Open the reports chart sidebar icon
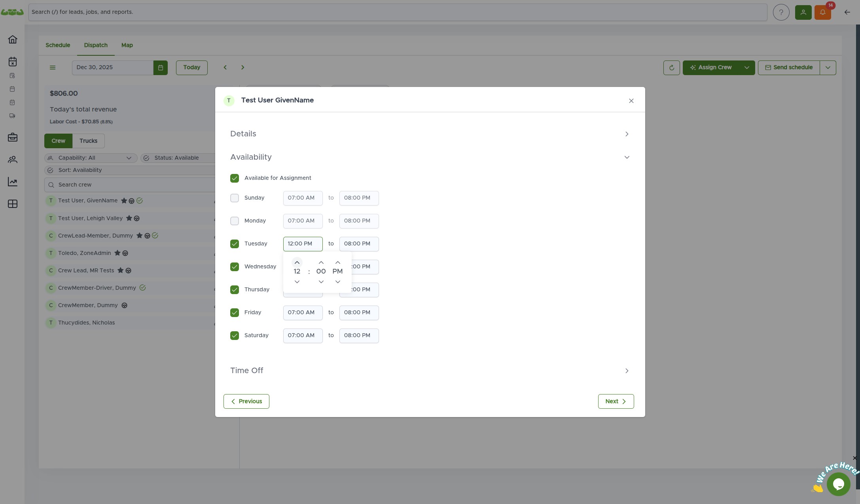 coord(13,182)
